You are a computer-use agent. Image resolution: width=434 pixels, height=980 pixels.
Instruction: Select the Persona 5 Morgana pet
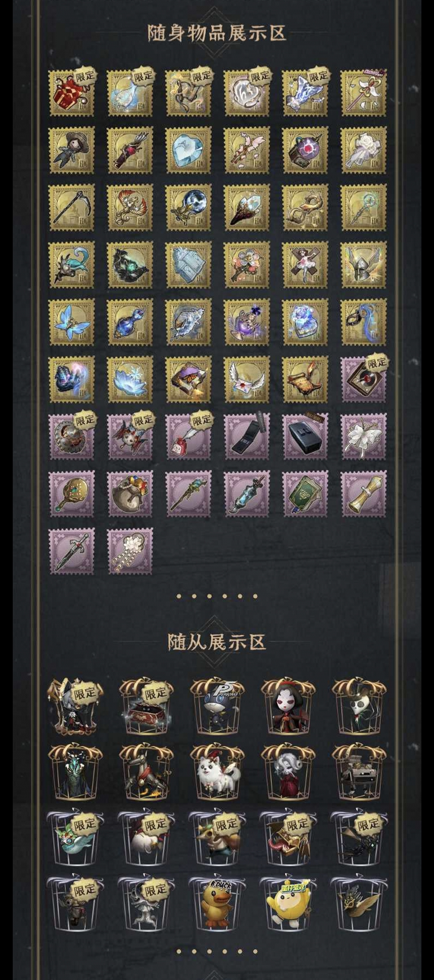(x=217, y=706)
